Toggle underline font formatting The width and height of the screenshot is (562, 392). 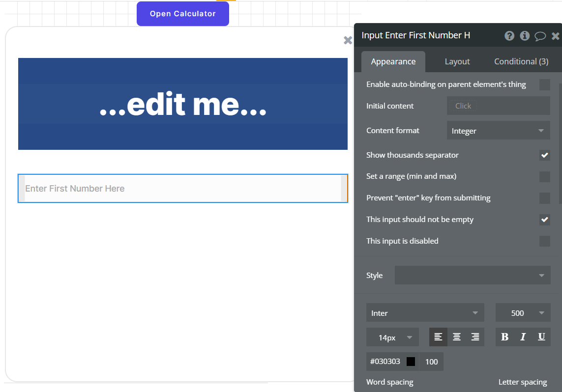point(541,337)
